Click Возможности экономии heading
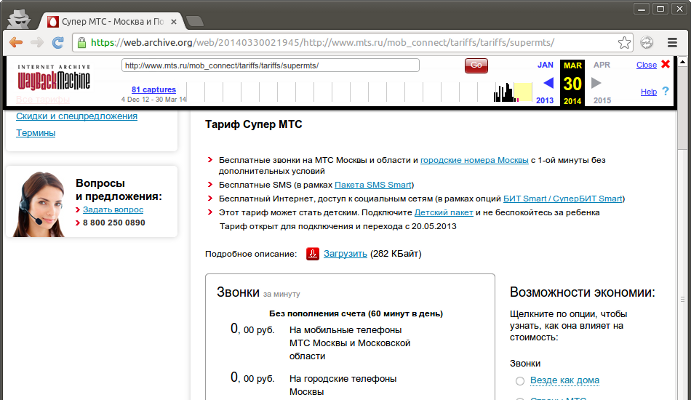 [x=582, y=293]
